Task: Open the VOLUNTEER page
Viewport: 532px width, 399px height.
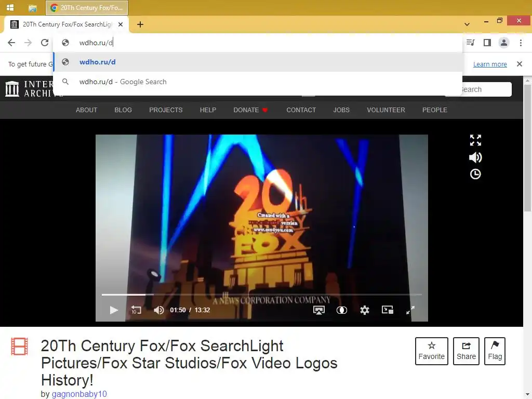Action: tap(386, 110)
